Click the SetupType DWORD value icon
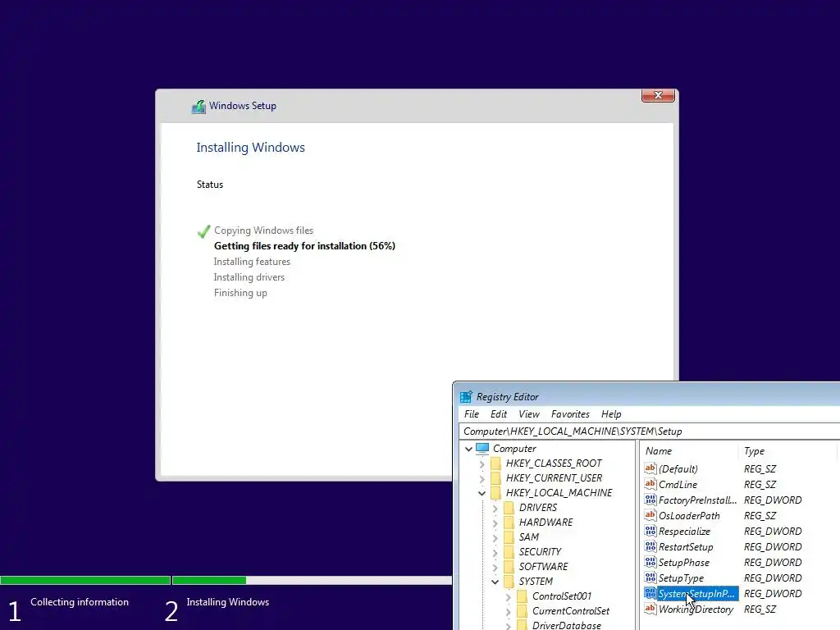 pyautogui.click(x=651, y=577)
